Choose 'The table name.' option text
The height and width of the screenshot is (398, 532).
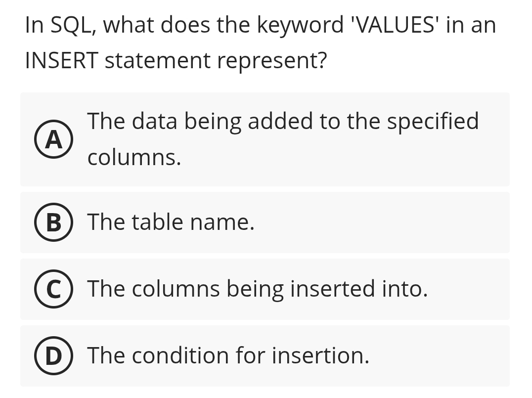171,222
